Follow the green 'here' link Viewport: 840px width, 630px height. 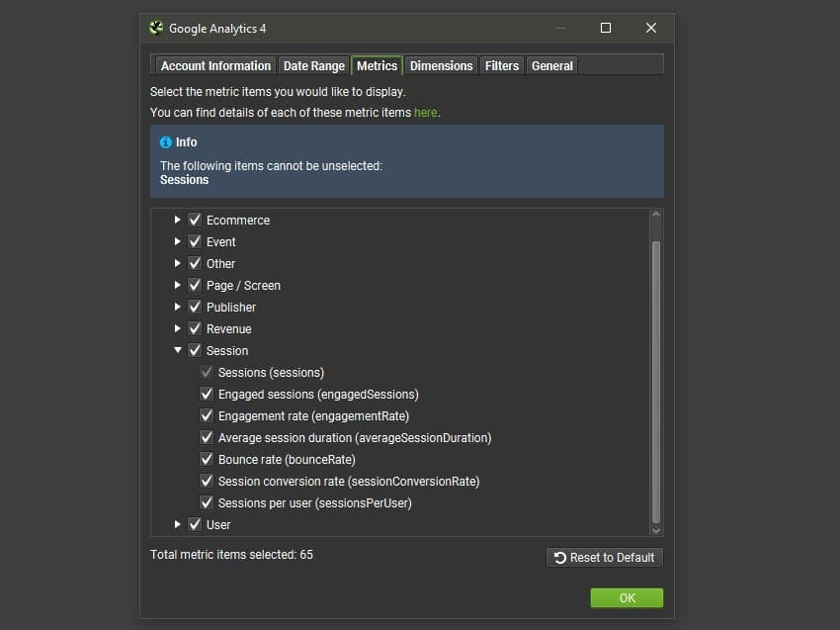coord(425,113)
